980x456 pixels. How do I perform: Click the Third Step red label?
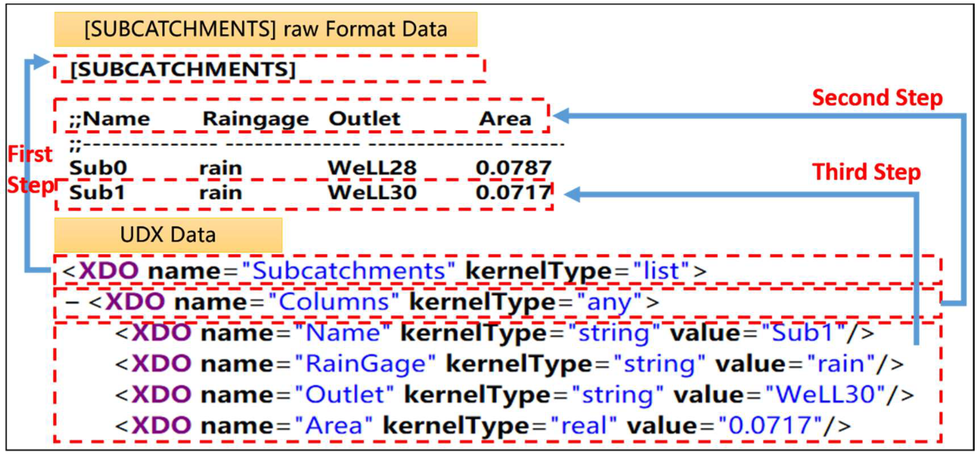click(x=866, y=172)
